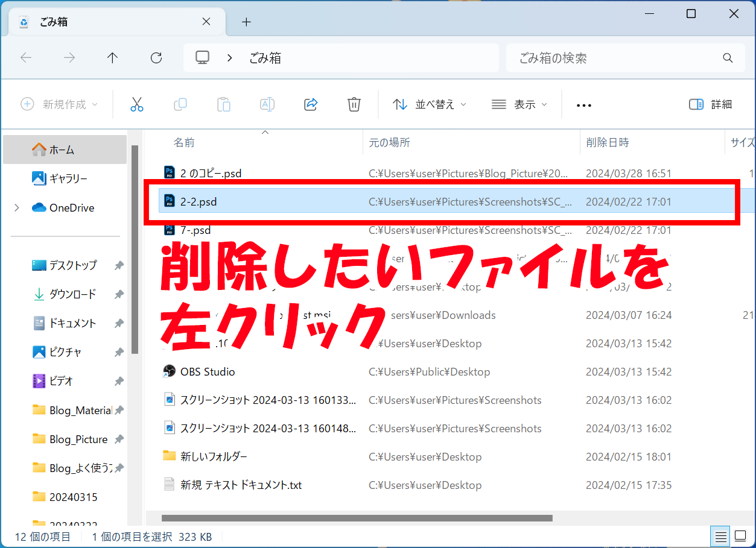Open a new tab with plus button
This screenshot has height=548, width=756.
(x=246, y=22)
